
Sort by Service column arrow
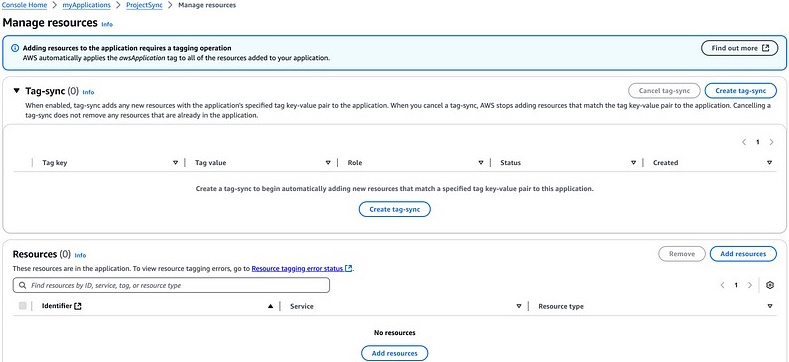(519, 306)
